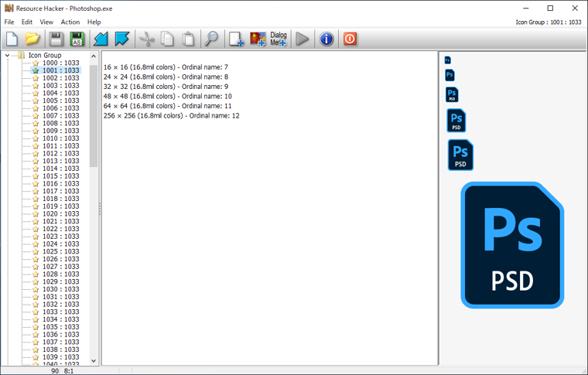Open a file with the folder icon

[32, 39]
